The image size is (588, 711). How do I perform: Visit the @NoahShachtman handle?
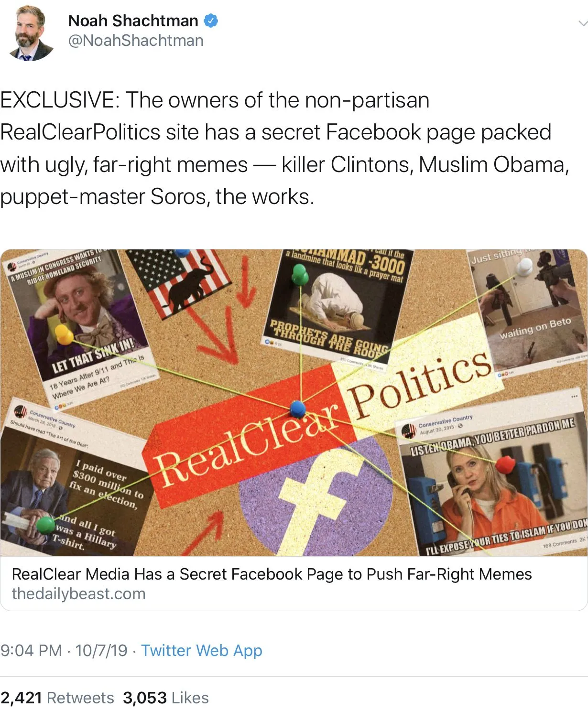136,41
